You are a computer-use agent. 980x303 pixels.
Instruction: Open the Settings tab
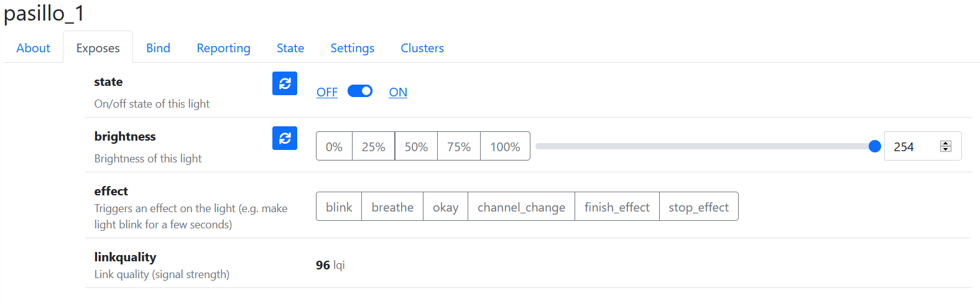[352, 48]
